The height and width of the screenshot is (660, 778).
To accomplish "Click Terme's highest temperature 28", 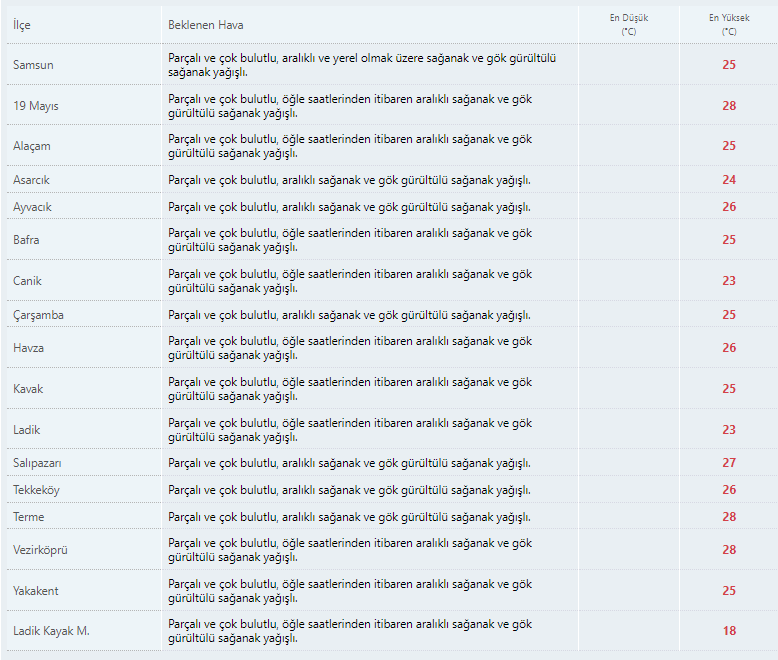I will click(729, 517).
